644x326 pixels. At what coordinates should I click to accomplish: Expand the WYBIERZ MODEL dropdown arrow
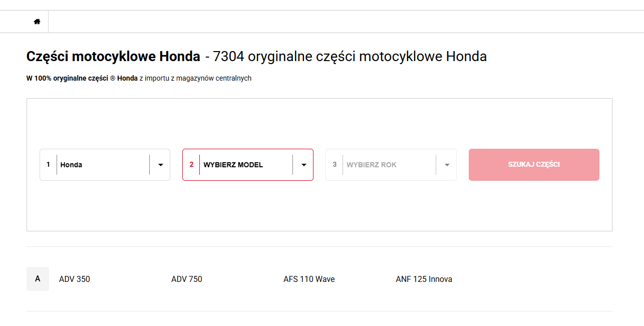click(303, 165)
